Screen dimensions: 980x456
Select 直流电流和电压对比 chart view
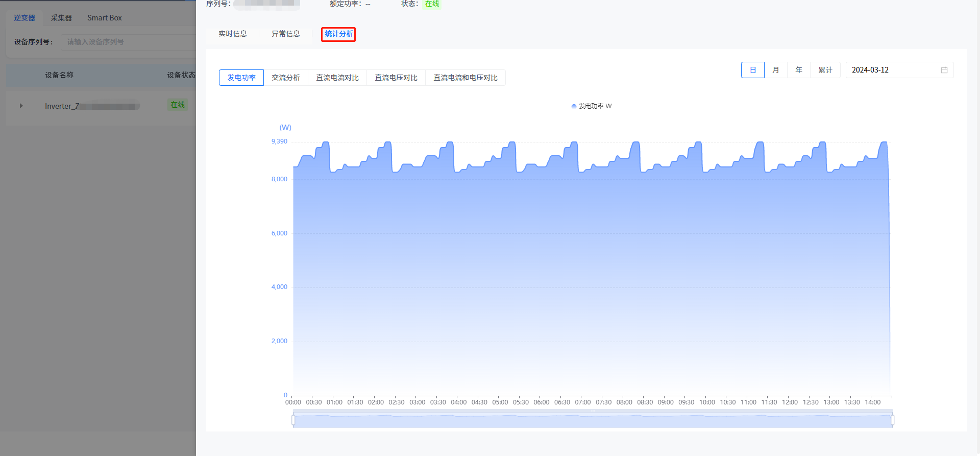[x=465, y=78]
